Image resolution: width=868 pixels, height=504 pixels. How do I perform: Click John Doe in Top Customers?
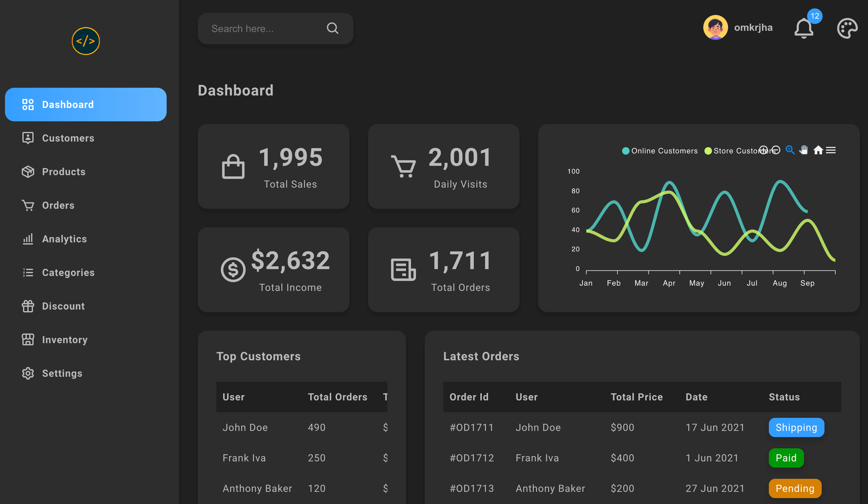tap(245, 427)
